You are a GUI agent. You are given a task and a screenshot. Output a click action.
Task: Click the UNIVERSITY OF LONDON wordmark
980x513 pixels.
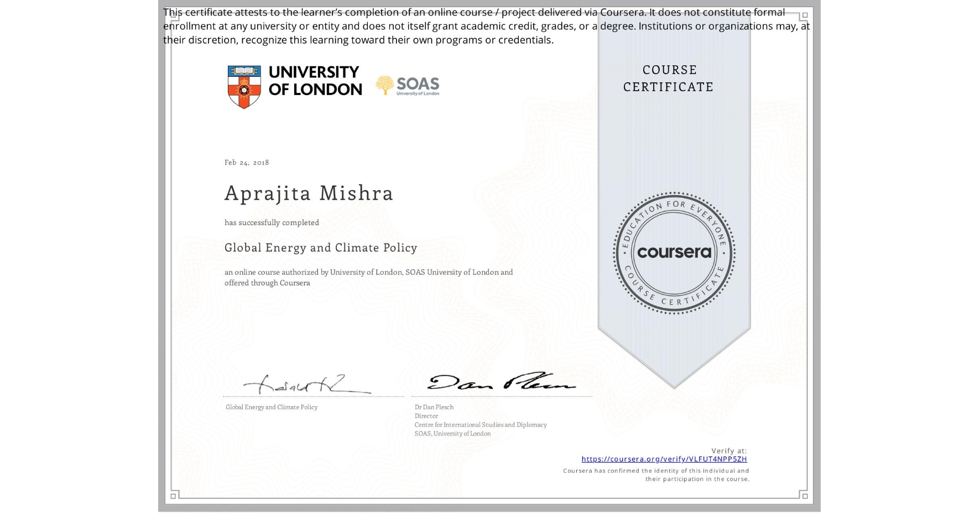[315, 81]
